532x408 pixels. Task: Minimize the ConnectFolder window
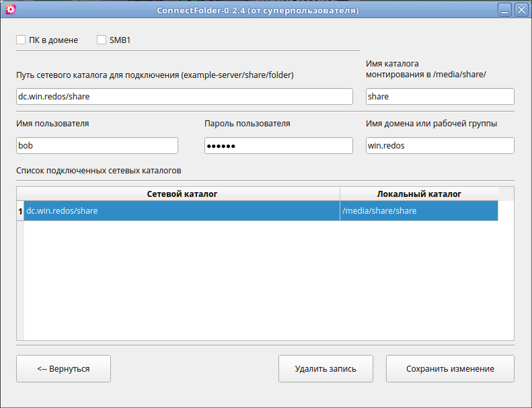pyautogui.click(x=504, y=10)
